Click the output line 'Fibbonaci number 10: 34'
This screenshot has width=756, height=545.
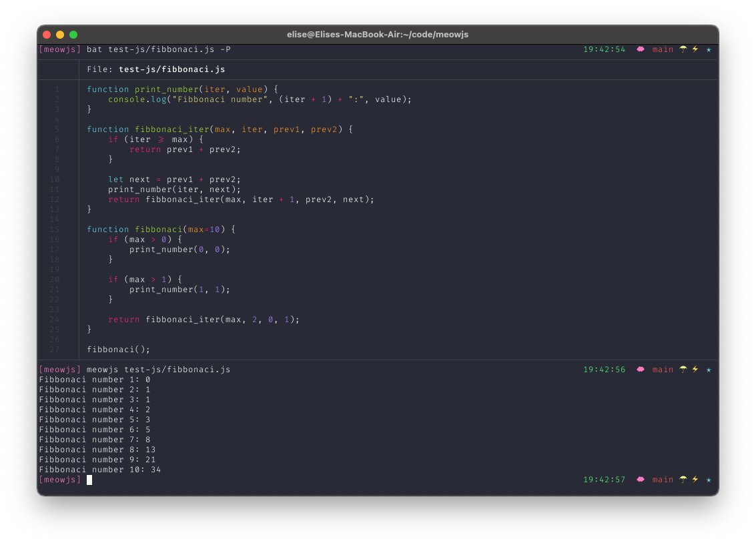coord(100,470)
